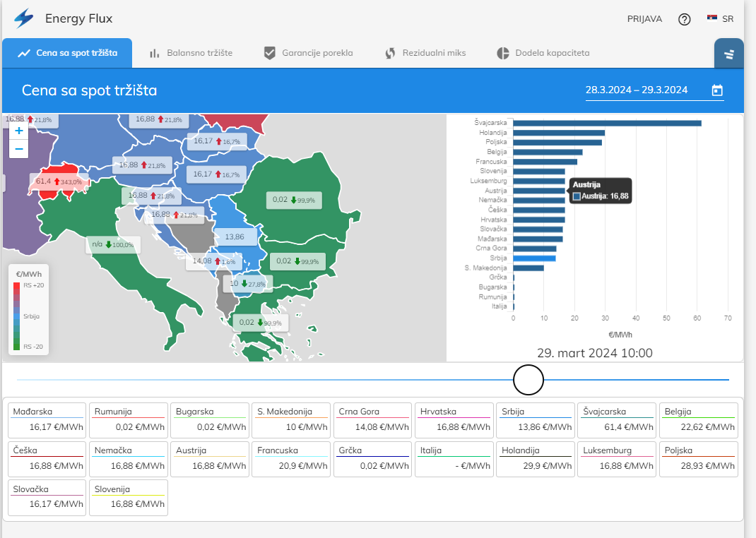
Task: Zoom out on the map
Action: click(19, 149)
